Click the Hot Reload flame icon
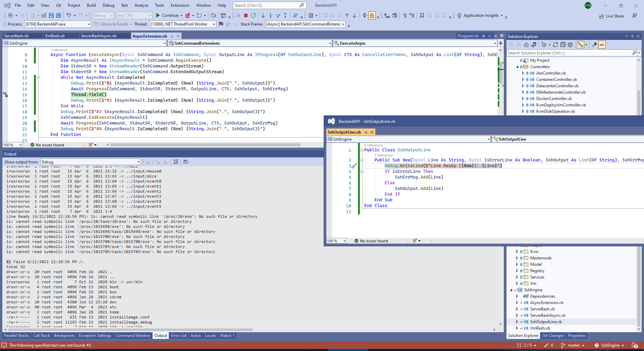The image size is (644, 351). (188, 15)
